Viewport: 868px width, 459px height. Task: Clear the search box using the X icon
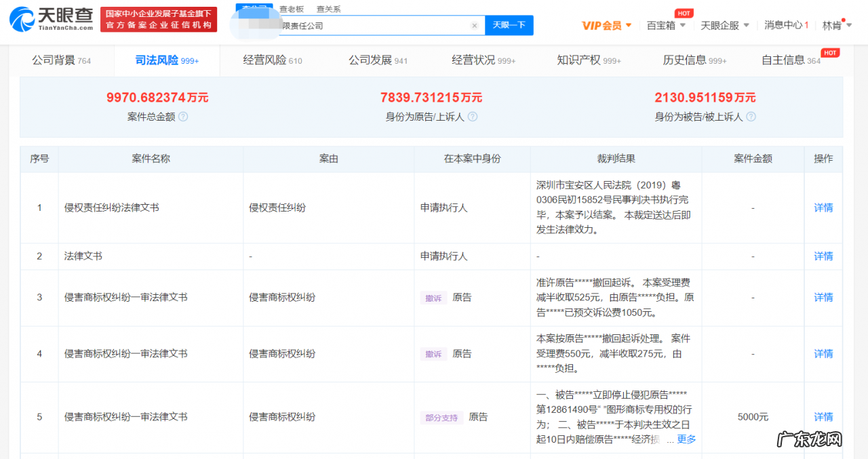474,25
